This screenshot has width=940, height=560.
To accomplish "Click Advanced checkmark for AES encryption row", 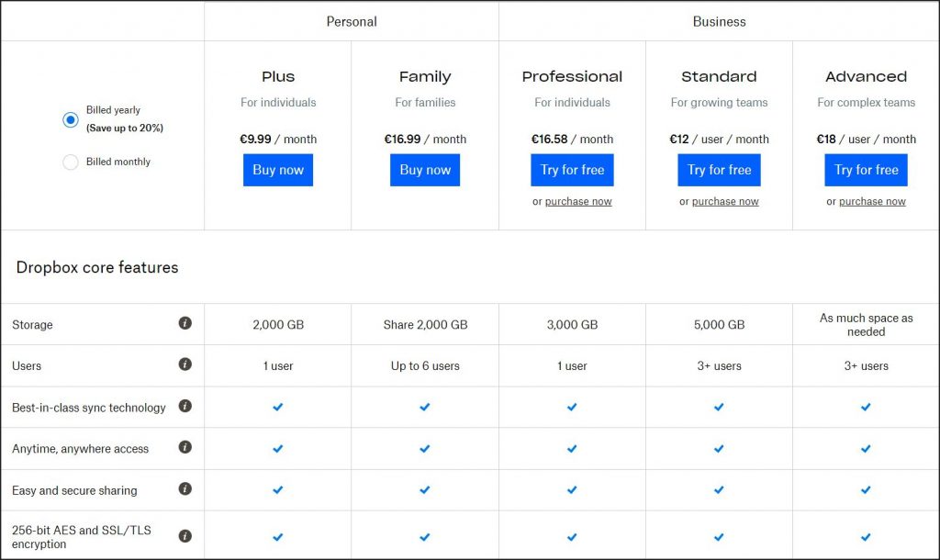I will pyautogui.click(x=866, y=537).
